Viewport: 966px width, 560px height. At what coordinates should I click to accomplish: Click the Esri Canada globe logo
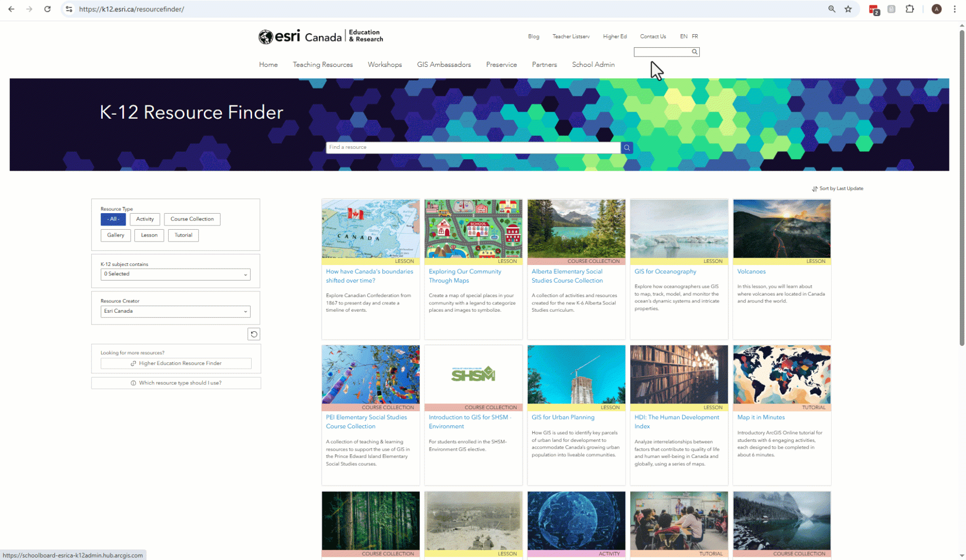(266, 36)
